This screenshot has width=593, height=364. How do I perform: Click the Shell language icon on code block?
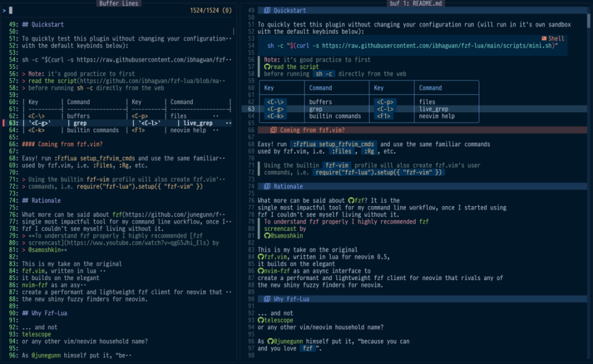pos(544,38)
